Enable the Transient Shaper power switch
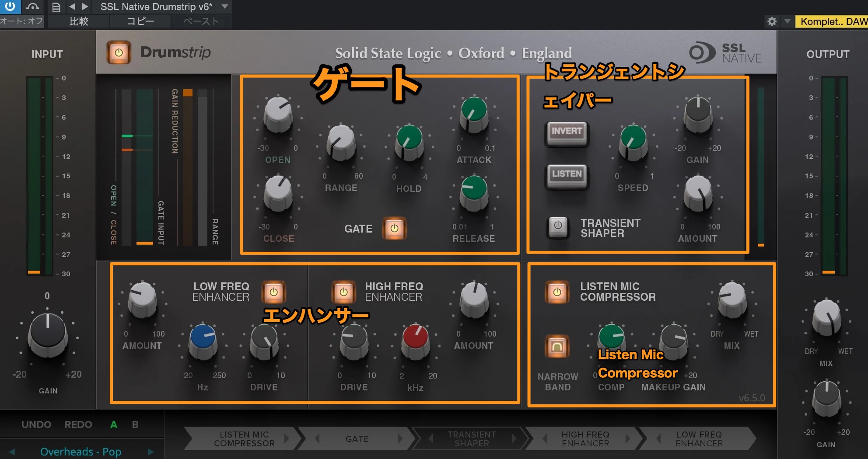Screen dimensions: 868x459 pos(558,226)
